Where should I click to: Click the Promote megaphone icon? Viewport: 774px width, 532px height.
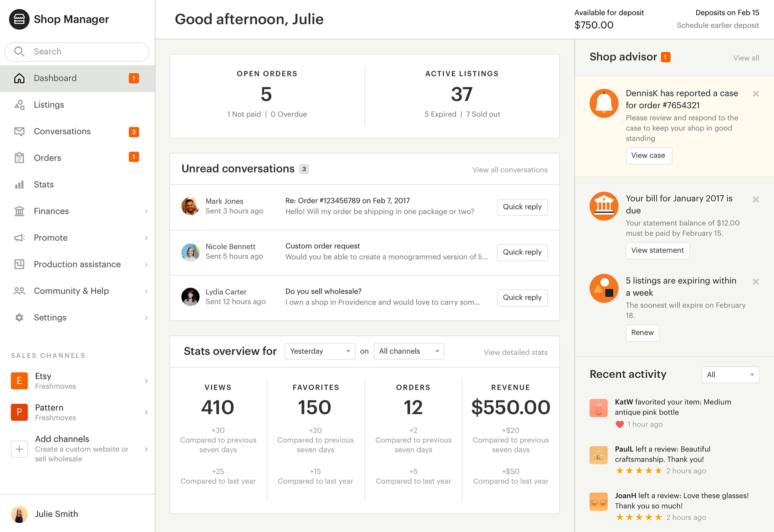19,238
